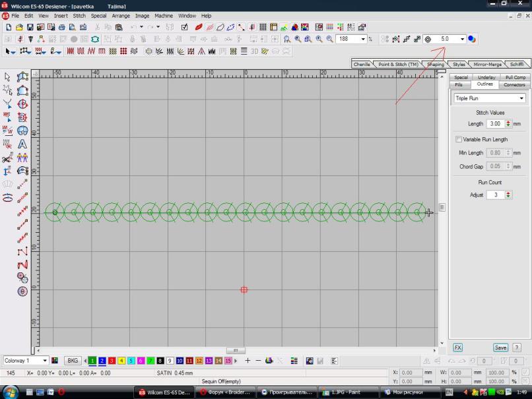Click the Save button in Object Properties
Image resolution: width=532 pixels, height=399 pixels.
(x=500, y=348)
